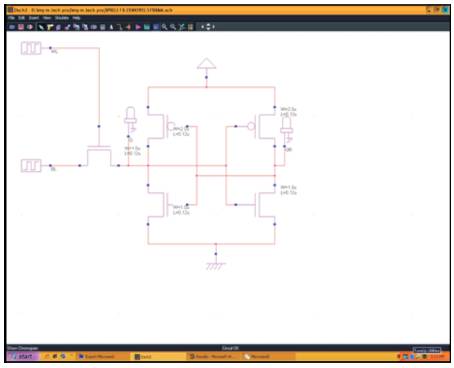Open the Insert menu
This screenshot has width=454, height=368.
point(34,18)
